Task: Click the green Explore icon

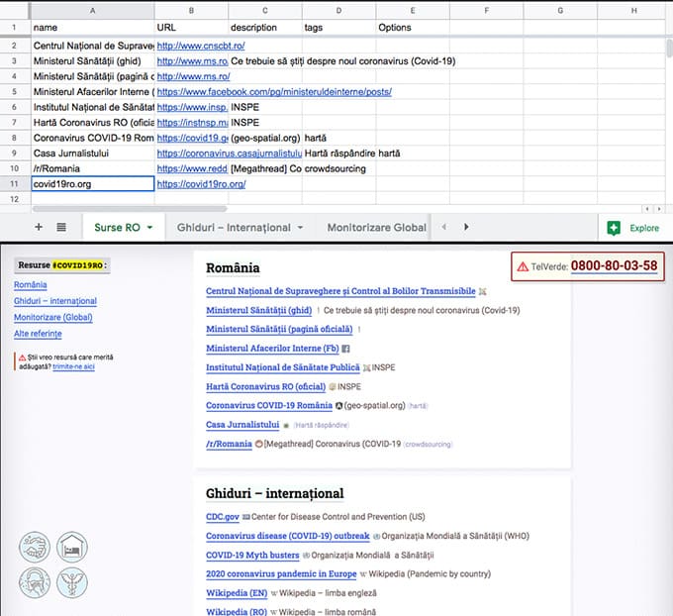Action: 614,228
